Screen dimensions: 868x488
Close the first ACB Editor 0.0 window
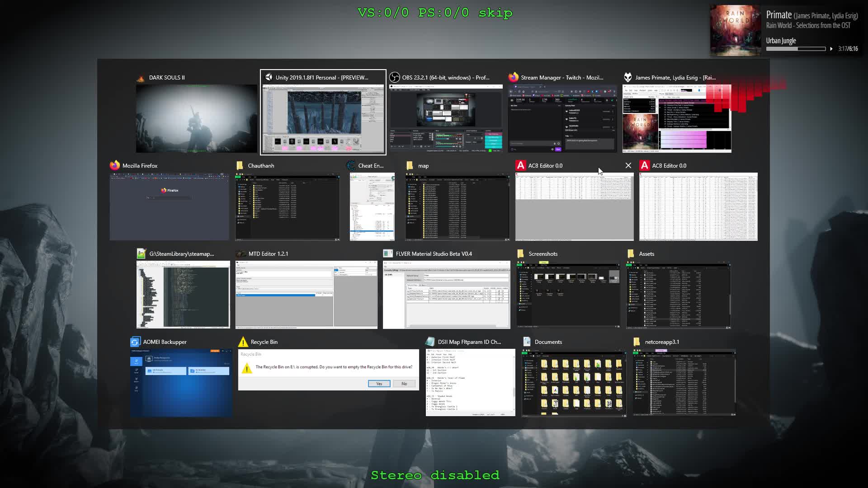point(628,165)
